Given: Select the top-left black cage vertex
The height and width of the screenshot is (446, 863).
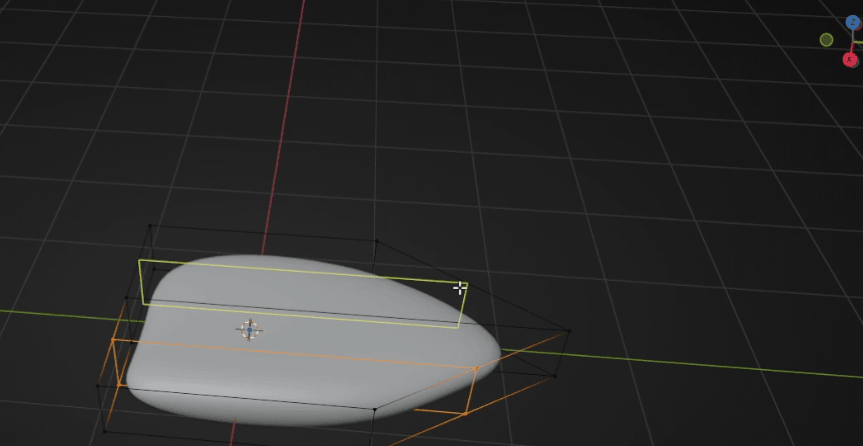Looking at the screenshot, I should (150, 226).
